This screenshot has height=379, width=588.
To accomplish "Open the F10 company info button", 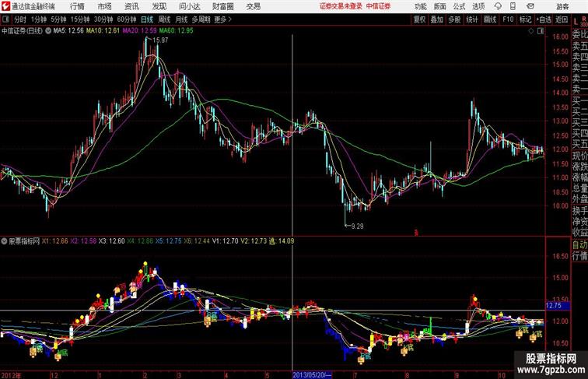I will pyautogui.click(x=508, y=19).
